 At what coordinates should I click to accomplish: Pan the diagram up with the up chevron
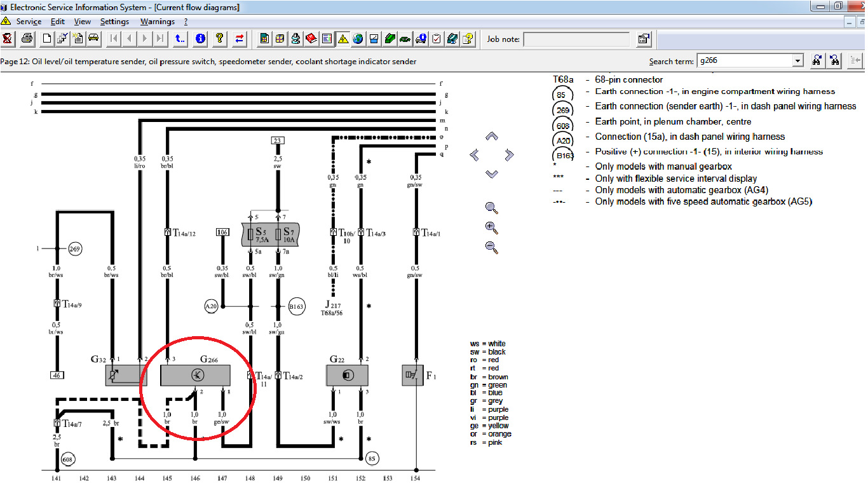coord(492,137)
